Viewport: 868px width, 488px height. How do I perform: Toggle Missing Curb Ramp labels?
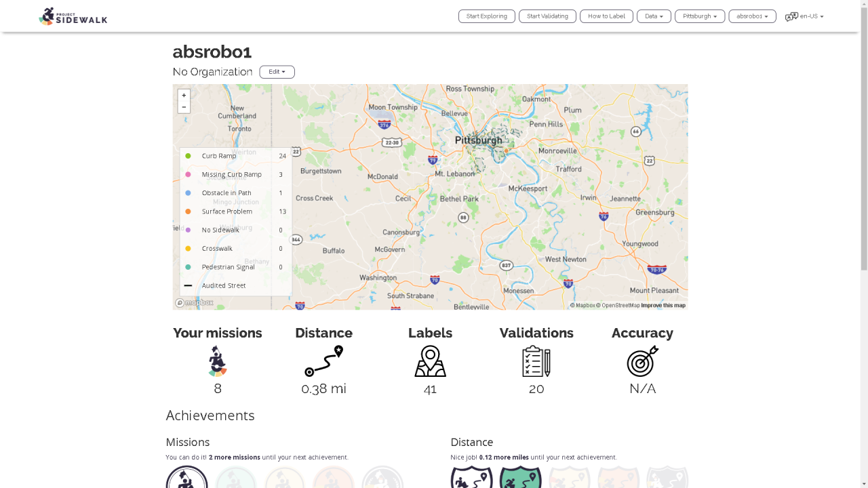235,174
